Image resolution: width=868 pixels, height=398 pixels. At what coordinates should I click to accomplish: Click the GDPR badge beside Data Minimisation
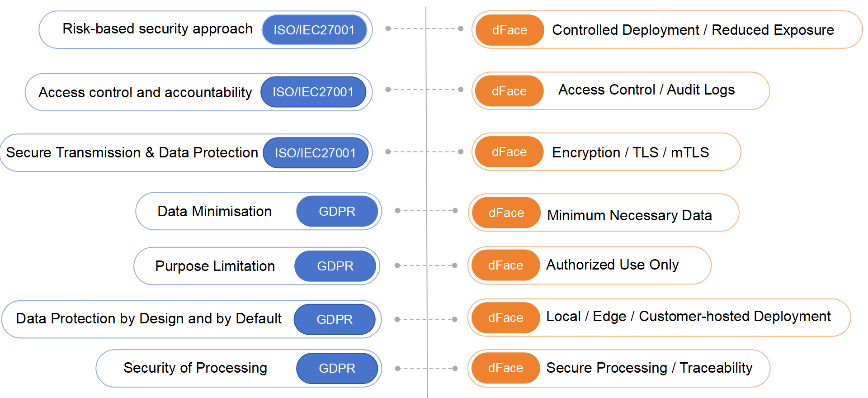tap(337, 211)
